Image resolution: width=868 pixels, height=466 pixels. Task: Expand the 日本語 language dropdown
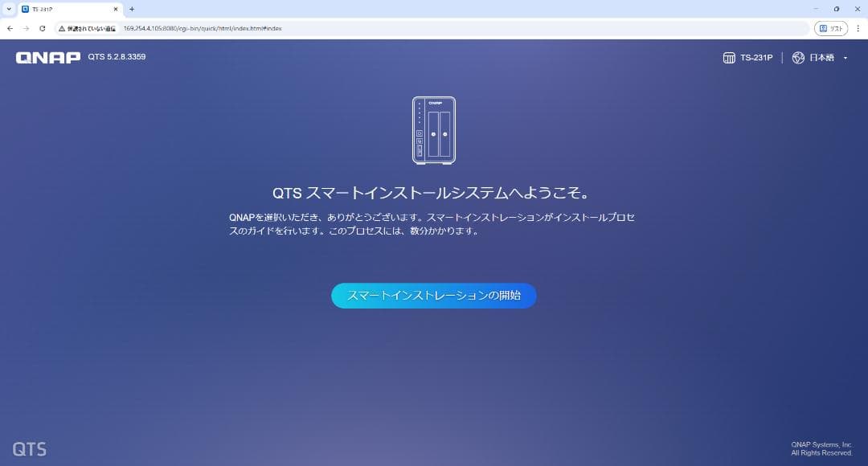(821, 58)
